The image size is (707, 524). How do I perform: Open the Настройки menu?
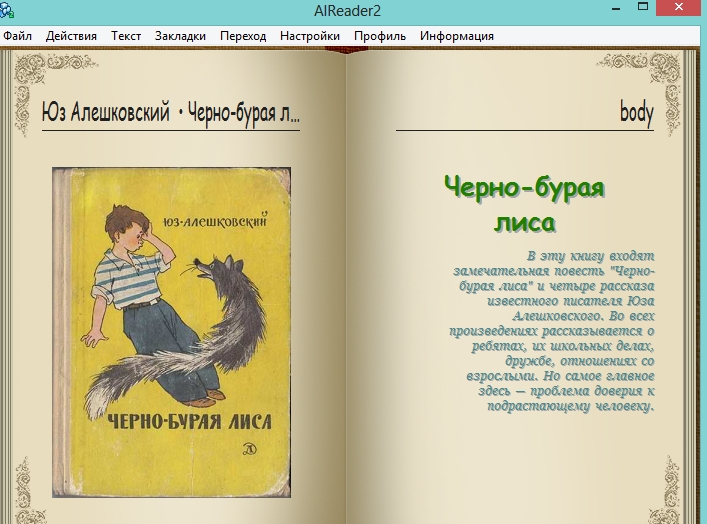tap(310, 36)
